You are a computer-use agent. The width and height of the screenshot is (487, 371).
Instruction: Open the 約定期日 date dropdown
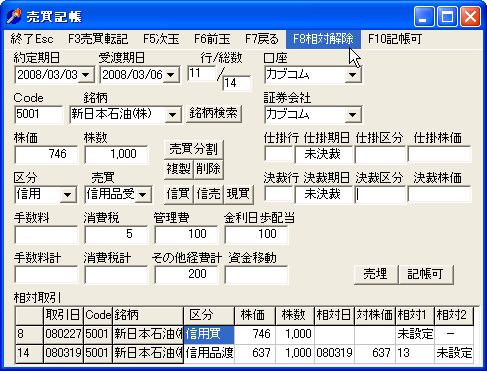click(86, 75)
